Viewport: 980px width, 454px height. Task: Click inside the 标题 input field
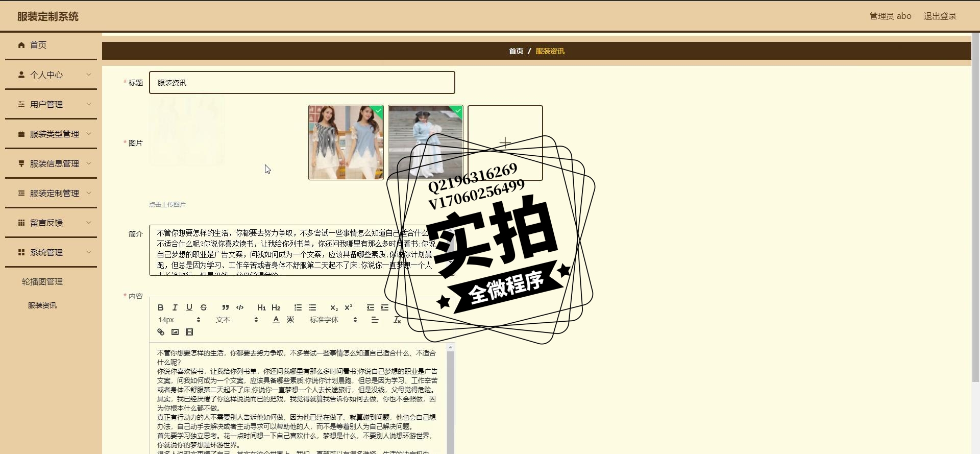pos(302,83)
